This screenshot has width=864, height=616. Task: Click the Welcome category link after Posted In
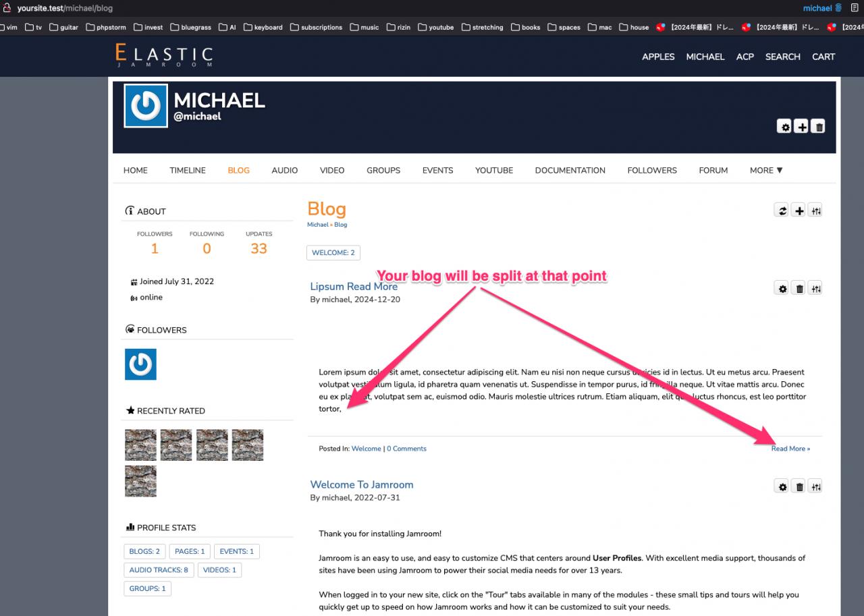pos(367,449)
